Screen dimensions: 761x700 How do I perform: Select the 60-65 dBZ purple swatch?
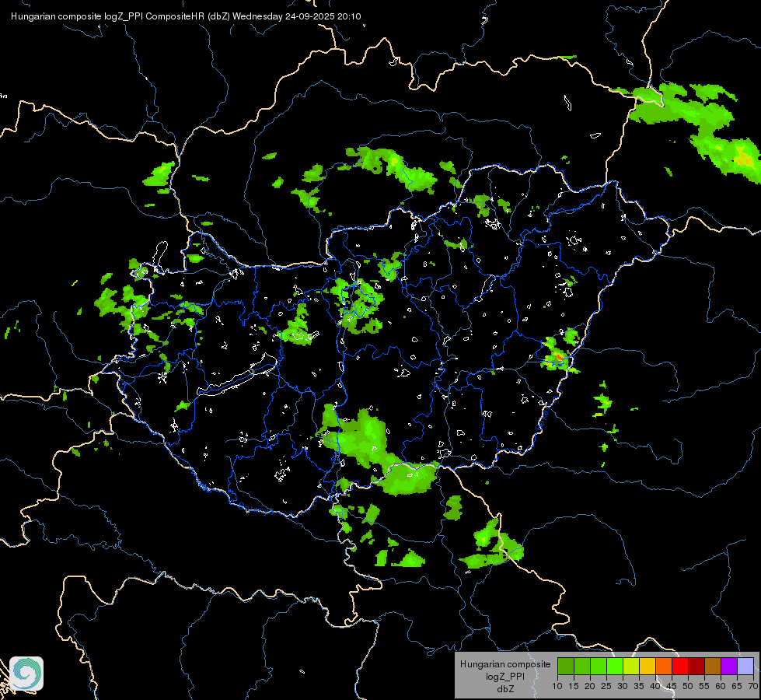tap(729, 666)
